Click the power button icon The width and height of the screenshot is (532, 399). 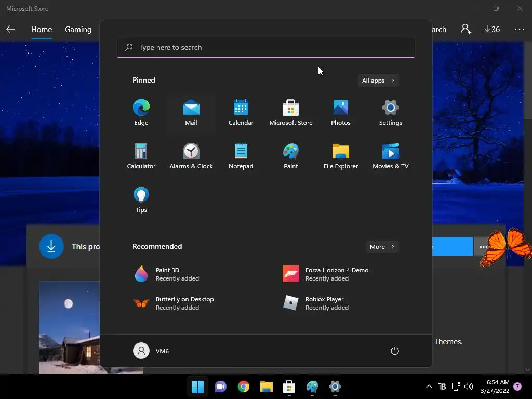395,351
